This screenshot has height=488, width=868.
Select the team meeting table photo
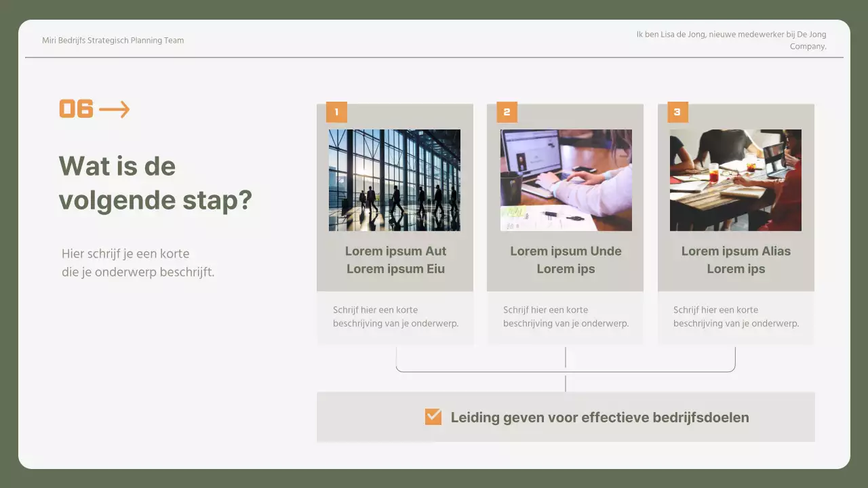coord(735,180)
